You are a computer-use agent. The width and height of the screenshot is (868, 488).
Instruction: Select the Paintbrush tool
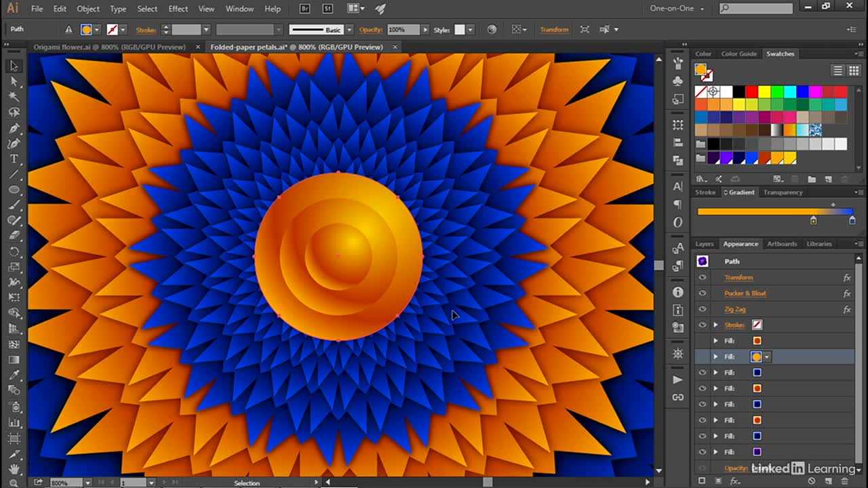[x=14, y=205]
